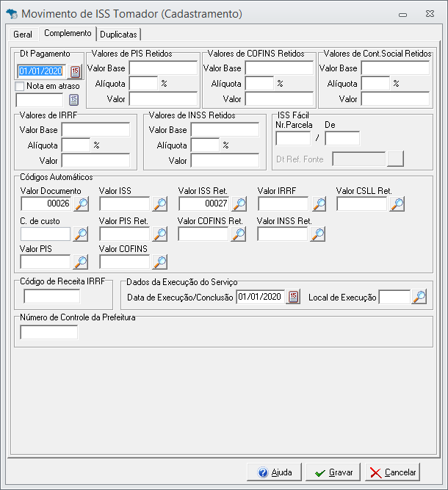
Task: Open lookup for Valor ISS Ret. code
Action: click(239, 203)
